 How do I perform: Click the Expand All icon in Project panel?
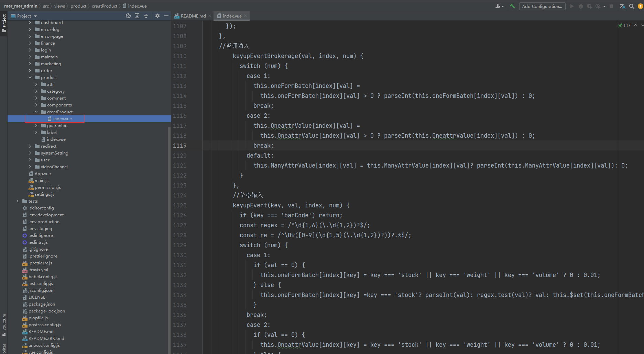137,16
